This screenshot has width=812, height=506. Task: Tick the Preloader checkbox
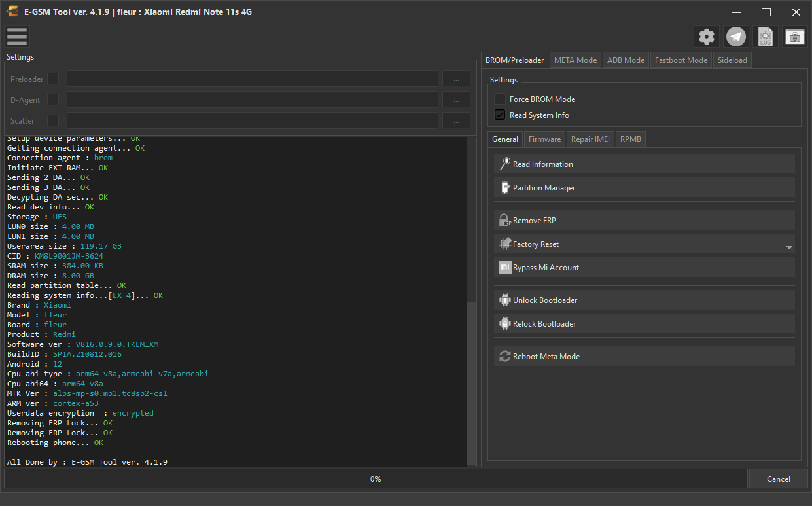click(x=53, y=79)
